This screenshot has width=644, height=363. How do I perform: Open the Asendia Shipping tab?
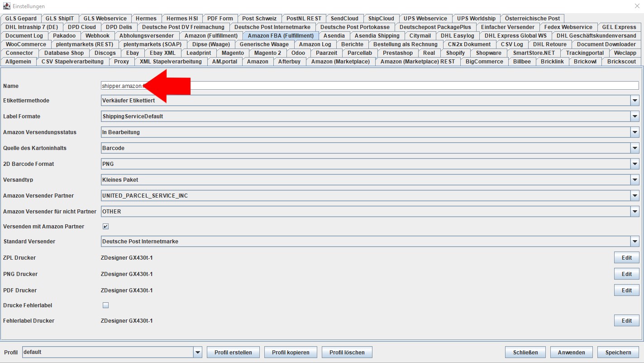[377, 36]
